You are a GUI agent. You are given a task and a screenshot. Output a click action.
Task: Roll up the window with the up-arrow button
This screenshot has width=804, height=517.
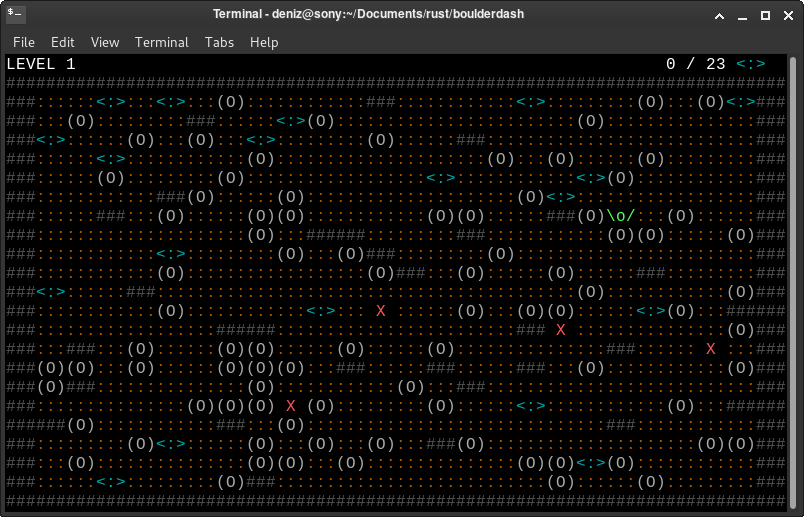tap(717, 15)
